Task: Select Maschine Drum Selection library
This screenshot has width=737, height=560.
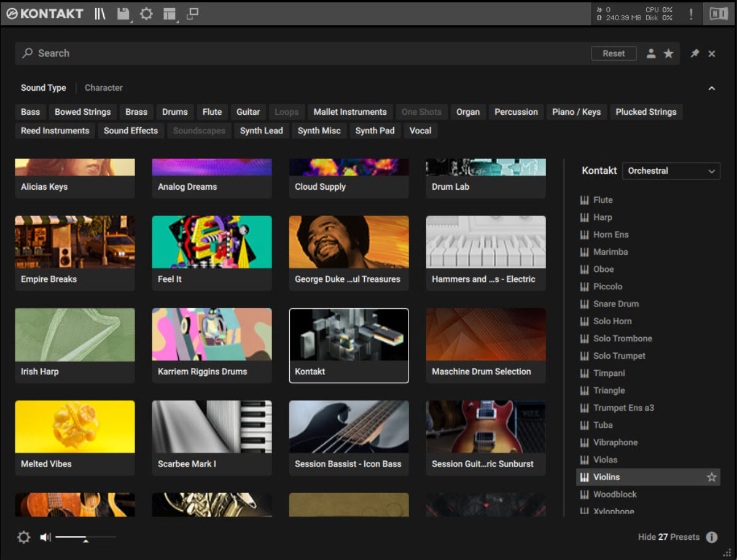Action: coord(486,346)
